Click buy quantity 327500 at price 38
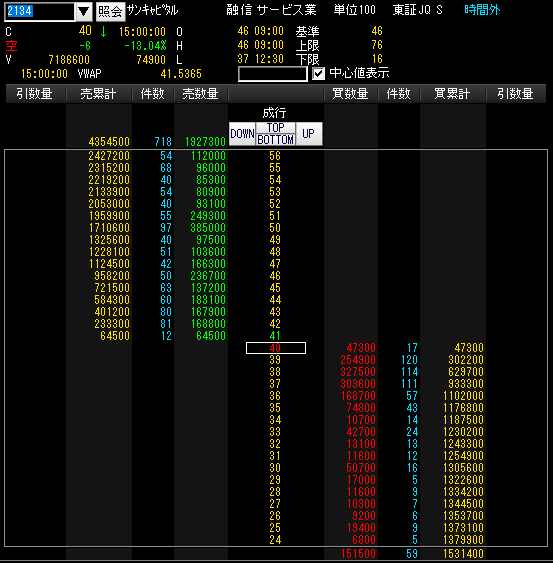 (x=358, y=372)
